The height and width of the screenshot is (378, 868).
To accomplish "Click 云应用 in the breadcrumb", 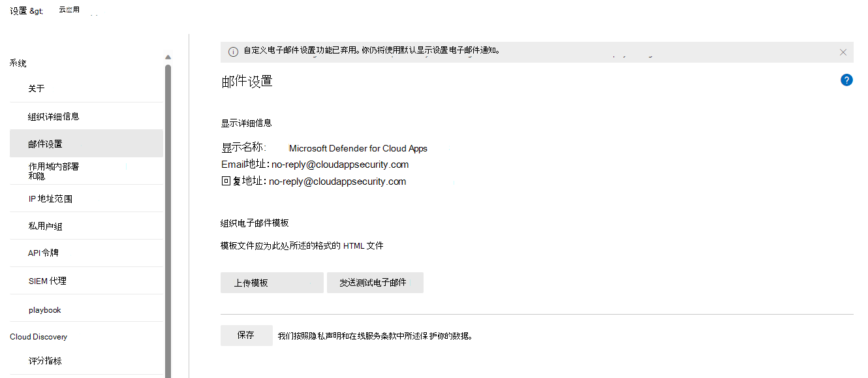I will click(69, 10).
